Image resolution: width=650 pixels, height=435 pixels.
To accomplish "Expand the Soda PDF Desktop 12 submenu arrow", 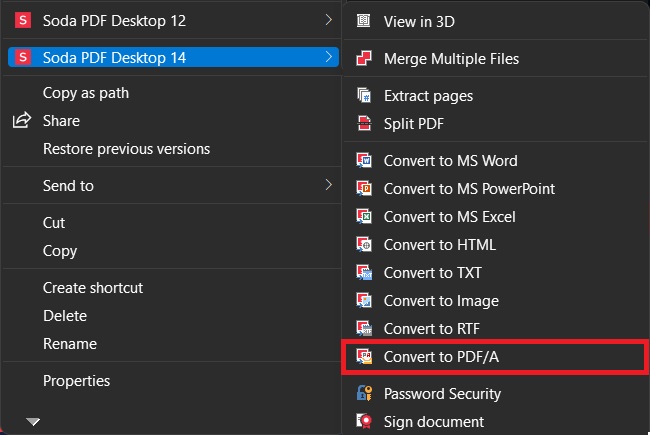I will click(328, 19).
